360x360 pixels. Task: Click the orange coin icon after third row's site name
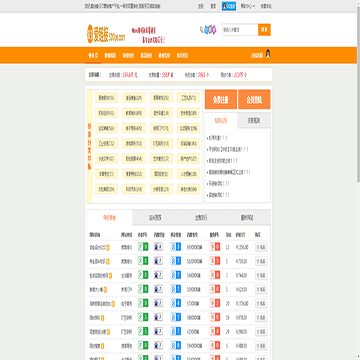[x=110, y=276]
